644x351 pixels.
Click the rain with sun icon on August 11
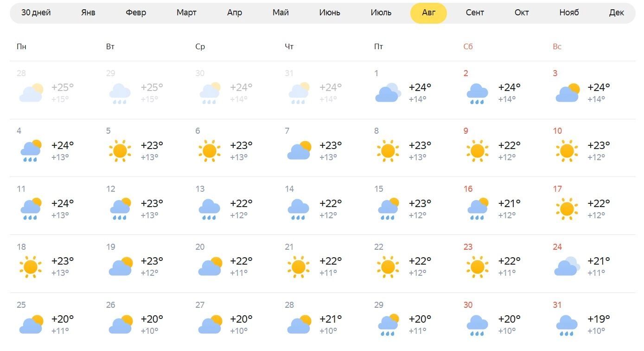31,209
